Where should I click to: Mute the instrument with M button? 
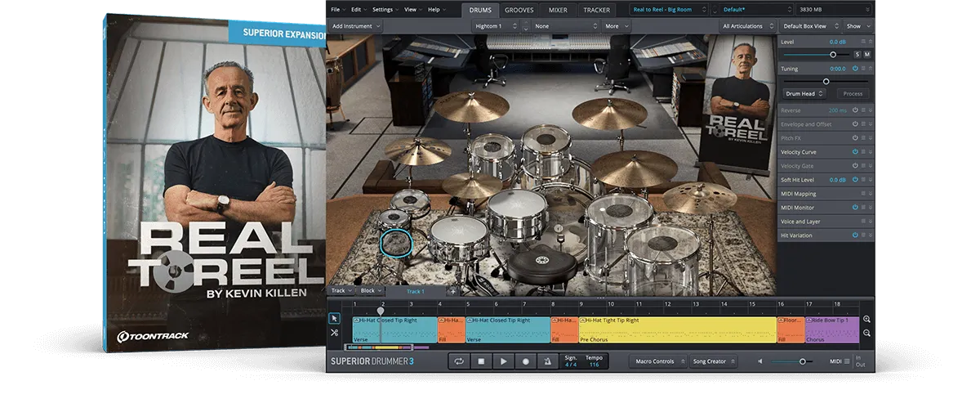[867, 54]
